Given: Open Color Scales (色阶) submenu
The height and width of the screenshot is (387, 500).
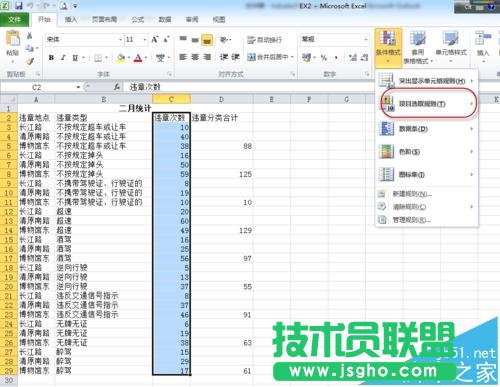Looking at the screenshot, I should [x=427, y=152].
